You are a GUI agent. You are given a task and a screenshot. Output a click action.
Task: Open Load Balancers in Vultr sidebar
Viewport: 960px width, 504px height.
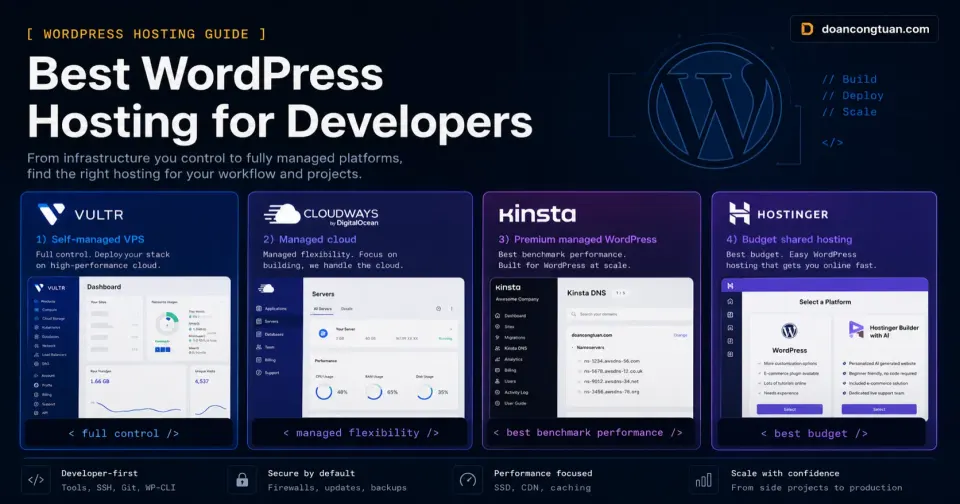51,355
